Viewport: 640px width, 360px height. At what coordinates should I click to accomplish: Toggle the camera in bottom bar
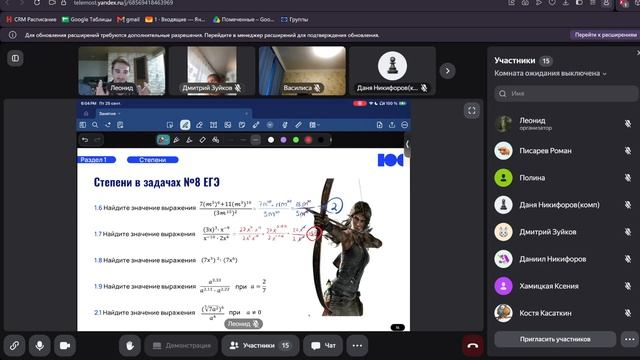pyautogui.click(x=65, y=345)
